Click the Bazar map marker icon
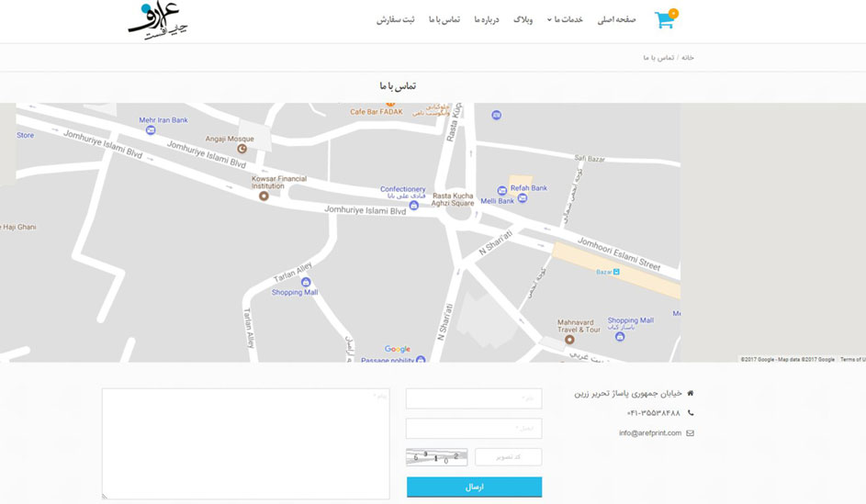 point(616,272)
